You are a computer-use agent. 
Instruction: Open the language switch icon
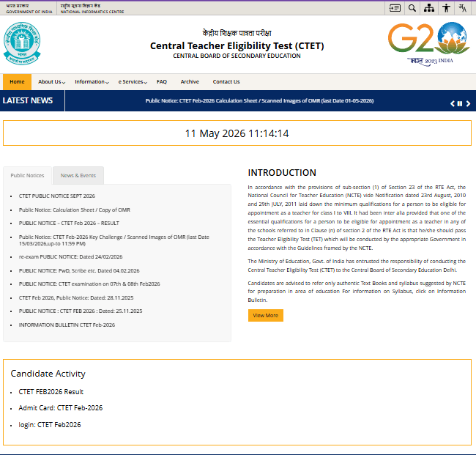tap(463, 8)
